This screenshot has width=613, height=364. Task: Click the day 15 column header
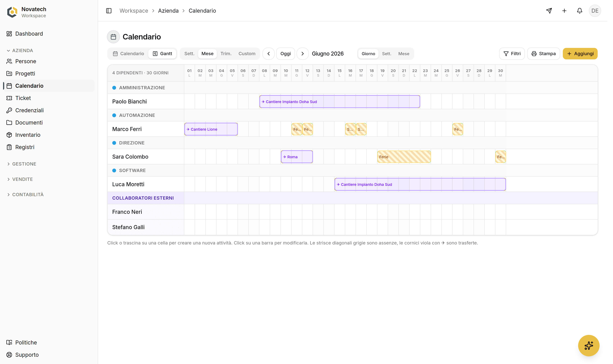click(x=339, y=73)
